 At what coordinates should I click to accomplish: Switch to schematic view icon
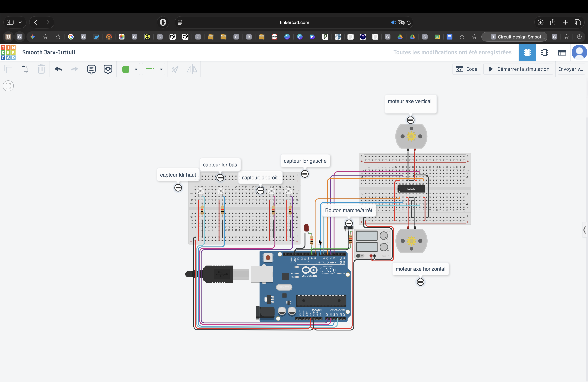545,53
